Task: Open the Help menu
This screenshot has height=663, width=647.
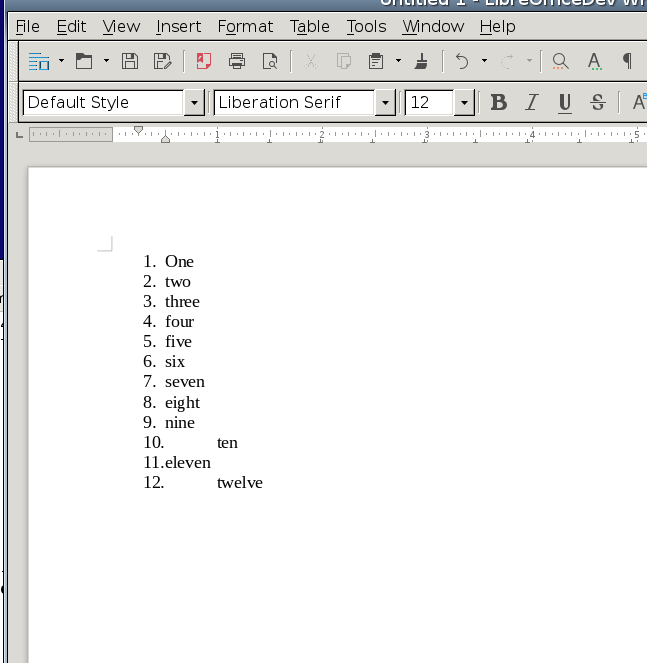Action: coord(497,27)
